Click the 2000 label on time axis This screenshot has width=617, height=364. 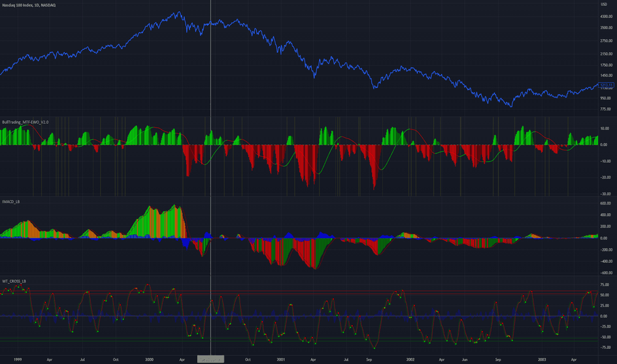[x=149, y=359]
